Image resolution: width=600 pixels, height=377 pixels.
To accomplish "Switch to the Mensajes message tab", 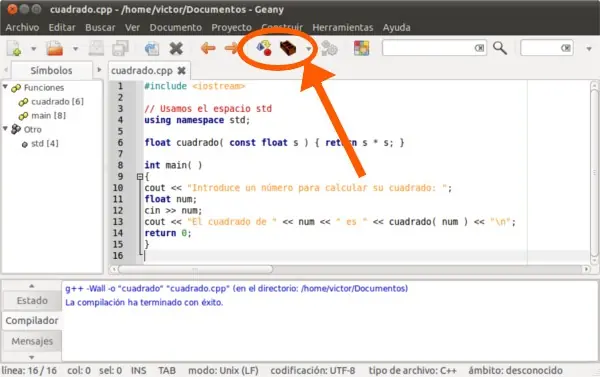I will [32, 341].
